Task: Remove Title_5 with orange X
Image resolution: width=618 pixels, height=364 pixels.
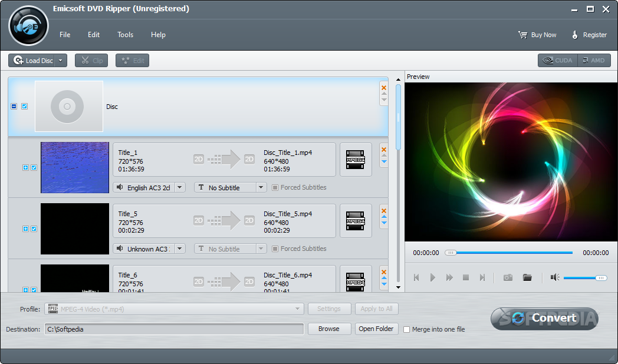Action: tap(384, 210)
